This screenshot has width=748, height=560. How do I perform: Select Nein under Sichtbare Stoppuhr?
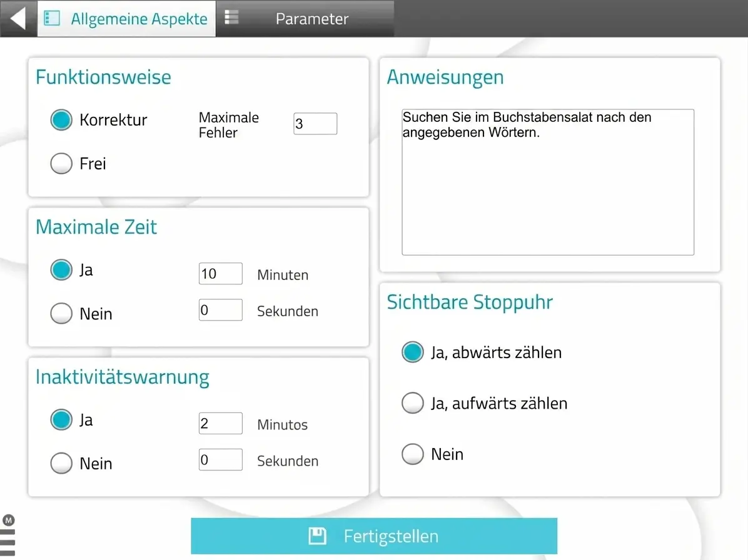click(413, 454)
